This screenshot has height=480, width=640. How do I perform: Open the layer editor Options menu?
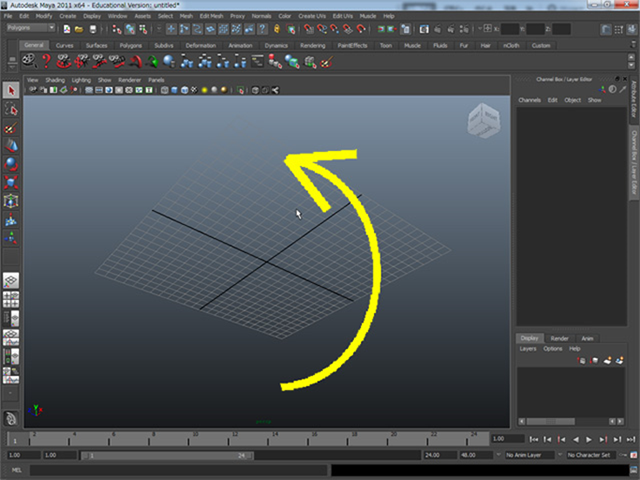[x=553, y=349]
